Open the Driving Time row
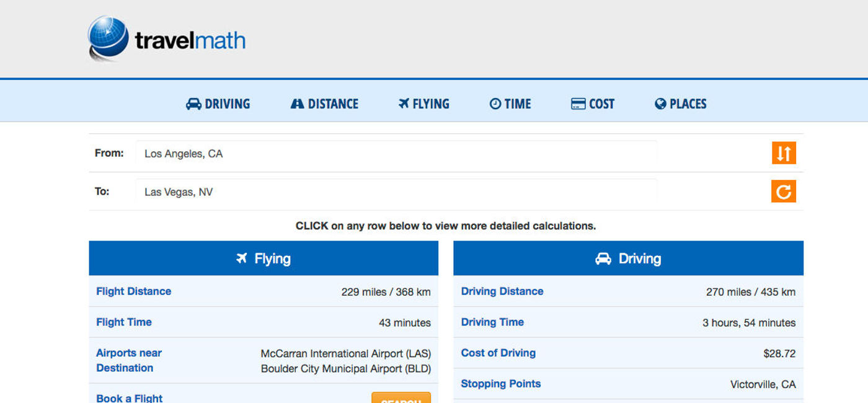The height and width of the screenshot is (403, 868). click(629, 322)
